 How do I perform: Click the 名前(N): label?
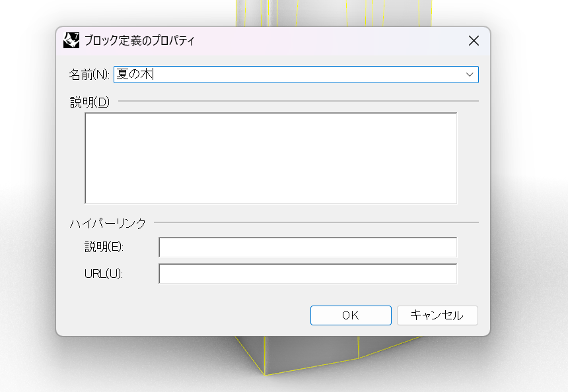[89, 75]
